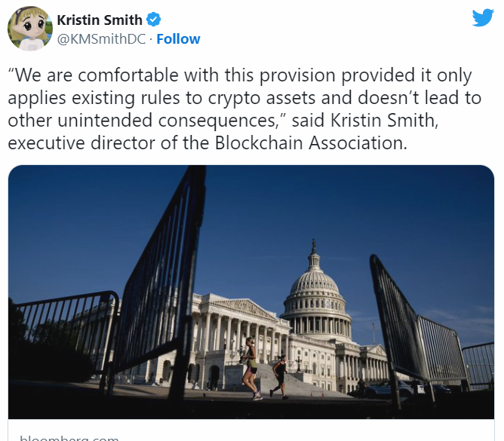Open Kristin Smith's profile avatar
The height and width of the screenshot is (441, 504).
coord(29,29)
